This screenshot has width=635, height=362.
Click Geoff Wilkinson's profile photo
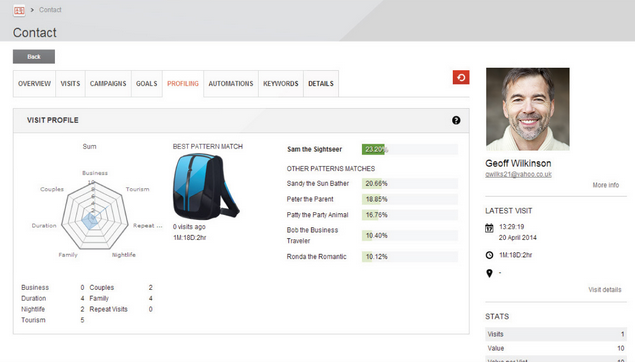coord(528,109)
